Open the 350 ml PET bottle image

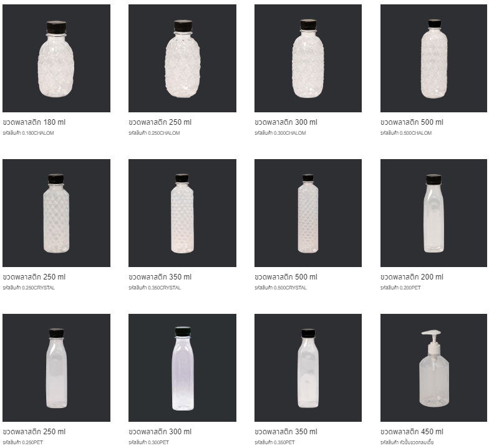(x=308, y=368)
